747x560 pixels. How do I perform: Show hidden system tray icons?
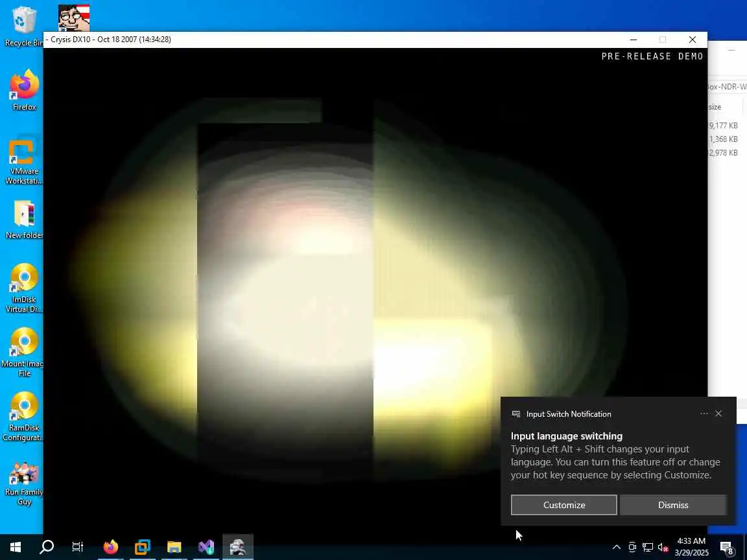(616, 547)
